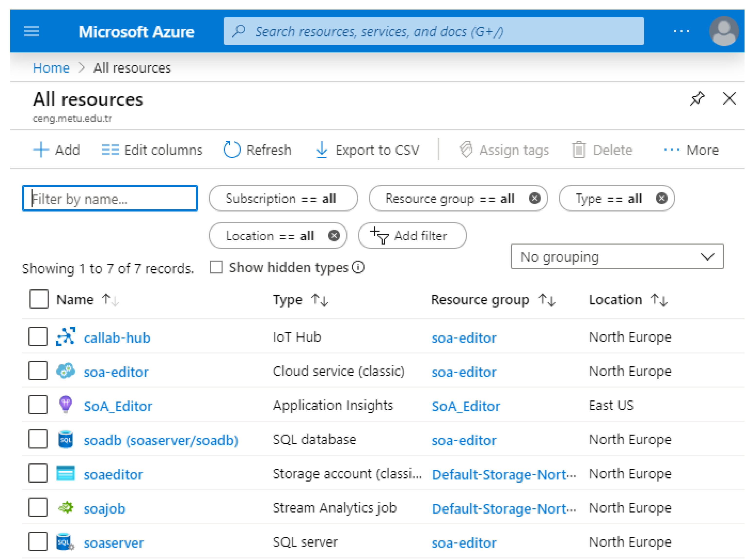Image resolution: width=755 pixels, height=560 pixels.
Task: Click the East US location cell
Action: 611,405
